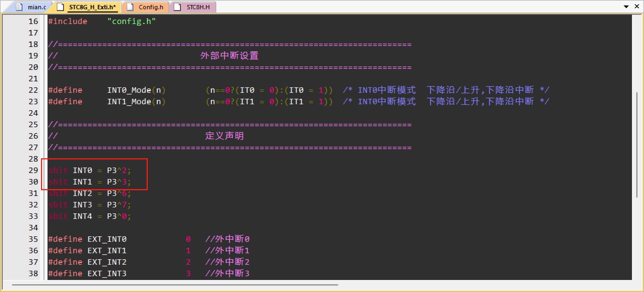Click the vertical scrollbar thumb

(637, 145)
